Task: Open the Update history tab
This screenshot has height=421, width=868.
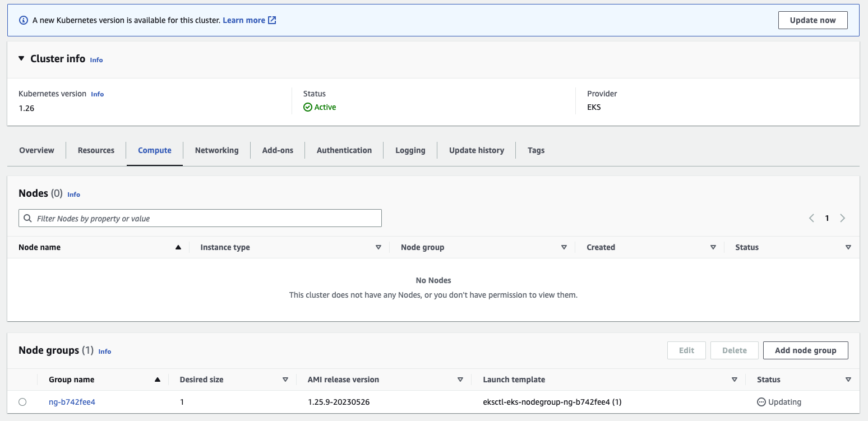Action: (476, 150)
